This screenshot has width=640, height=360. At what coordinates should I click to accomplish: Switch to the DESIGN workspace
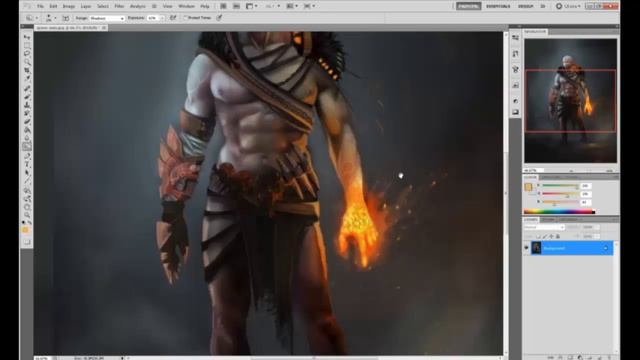[525, 6]
